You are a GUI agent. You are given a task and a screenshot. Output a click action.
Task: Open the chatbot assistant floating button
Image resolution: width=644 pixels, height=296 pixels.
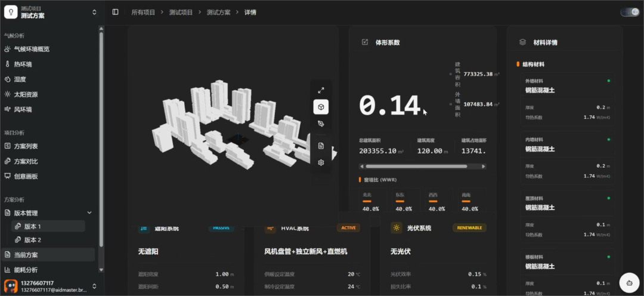pyautogui.click(x=629, y=283)
